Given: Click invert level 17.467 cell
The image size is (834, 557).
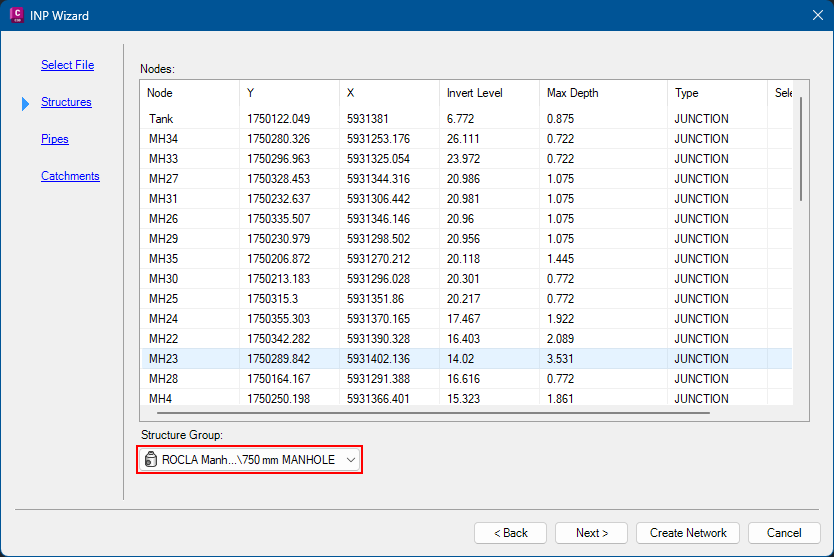Looking at the screenshot, I should pyautogui.click(x=463, y=319).
